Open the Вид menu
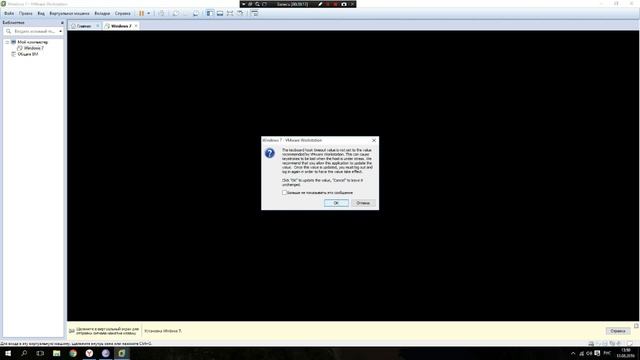 41,13
